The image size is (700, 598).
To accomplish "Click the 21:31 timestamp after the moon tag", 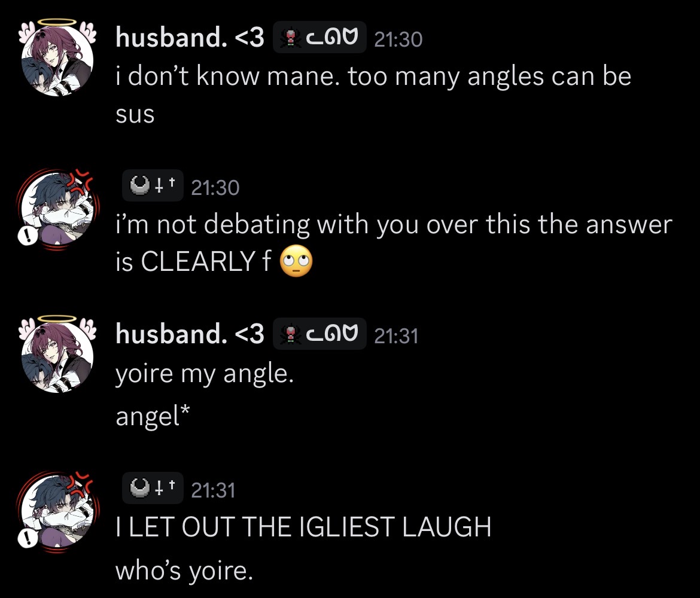I will click(x=213, y=490).
